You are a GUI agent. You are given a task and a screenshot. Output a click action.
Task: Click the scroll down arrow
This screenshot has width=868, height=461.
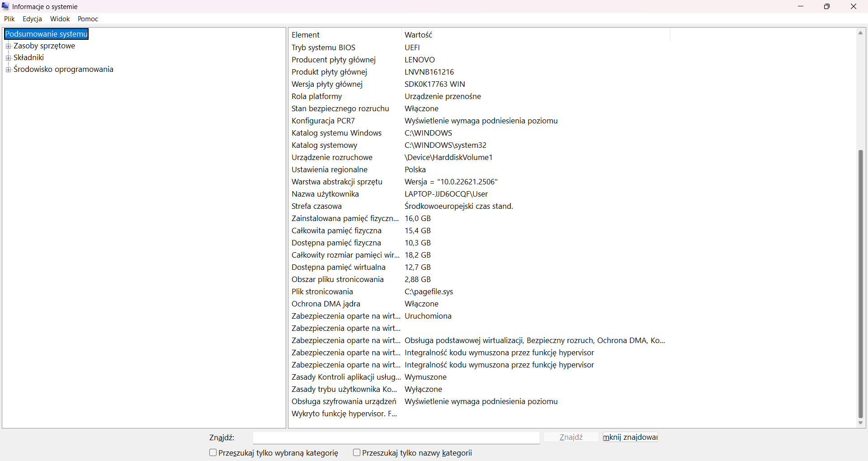[x=861, y=423]
